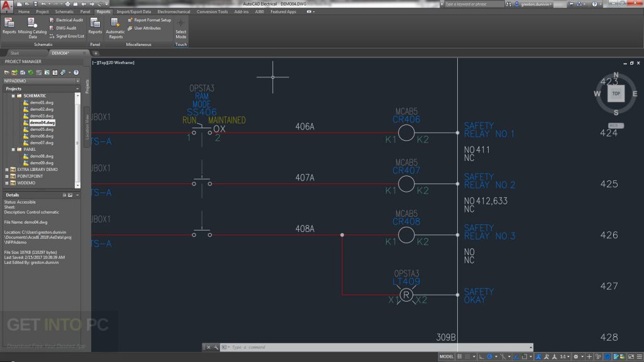
Task: Collapse the Projects section
Action: click(77, 89)
